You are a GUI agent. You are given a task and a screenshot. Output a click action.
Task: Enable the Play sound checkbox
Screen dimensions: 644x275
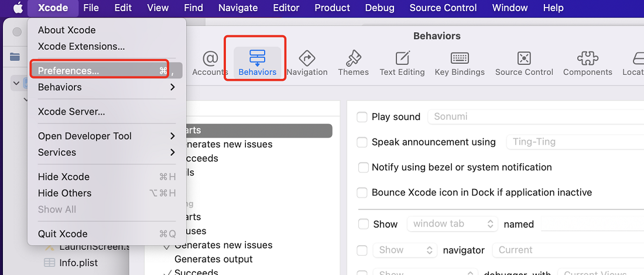362,117
